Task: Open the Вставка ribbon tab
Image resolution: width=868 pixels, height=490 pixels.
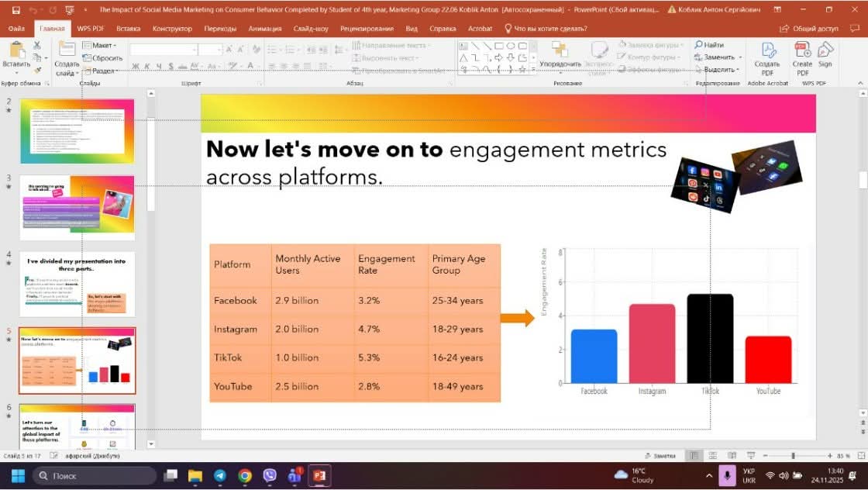Action: (x=129, y=29)
